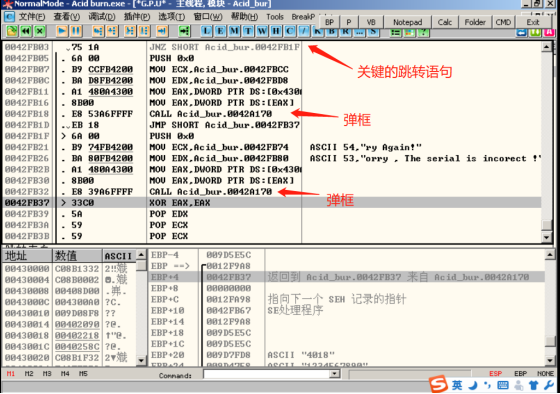This screenshot has height=394, width=560.
Task: Click into the Command input field
Action: [x=267, y=374]
